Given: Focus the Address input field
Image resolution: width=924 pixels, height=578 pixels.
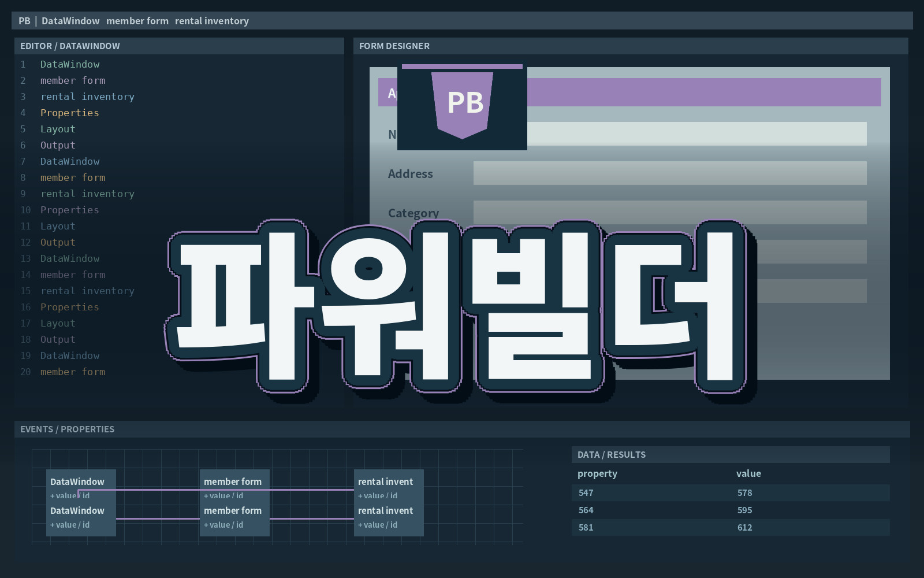Looking at the screenshot, I should [x=670, y=173].
